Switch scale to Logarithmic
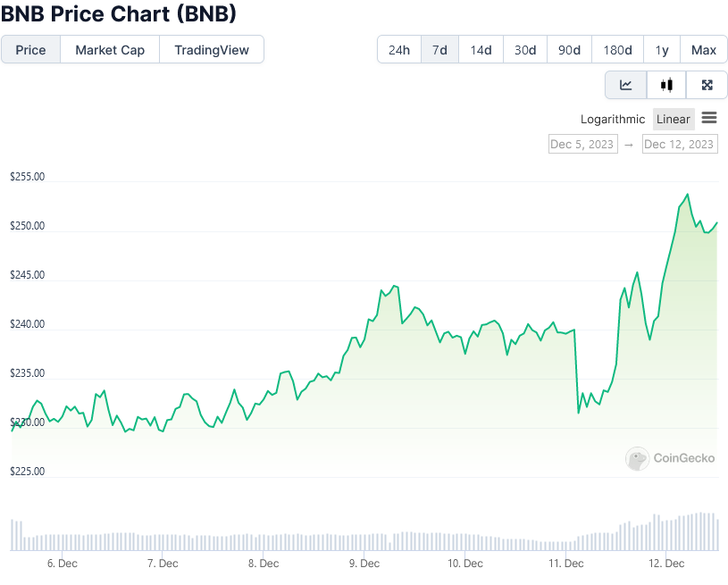728x585 pixels. tap(613, 120)
